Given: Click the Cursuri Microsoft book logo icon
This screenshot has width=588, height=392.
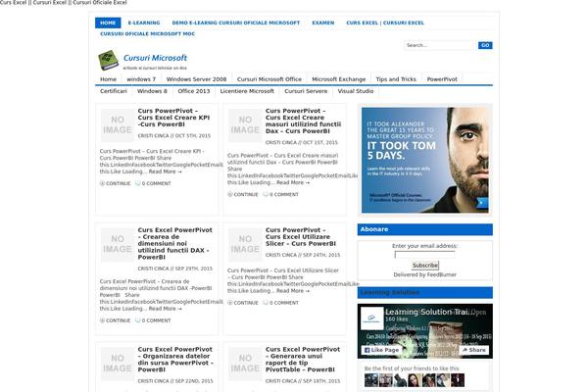Looking at the screenshot, I should point(108,60).
